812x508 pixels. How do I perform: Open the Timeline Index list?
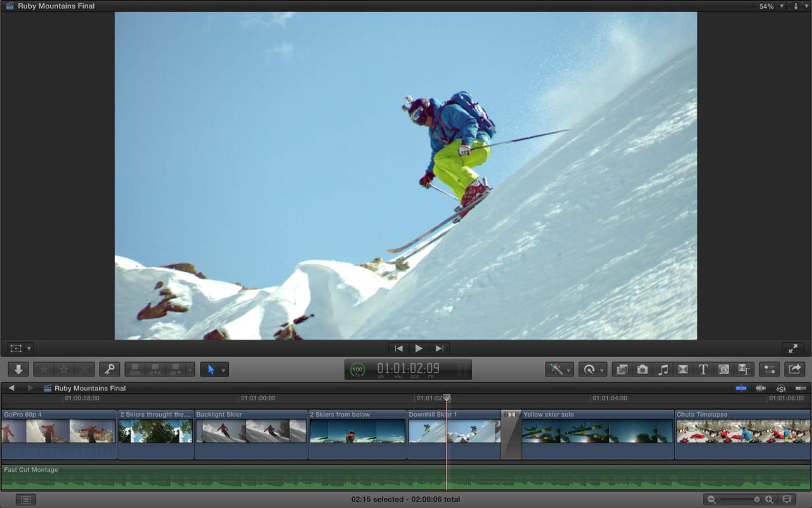click(24, 499)
